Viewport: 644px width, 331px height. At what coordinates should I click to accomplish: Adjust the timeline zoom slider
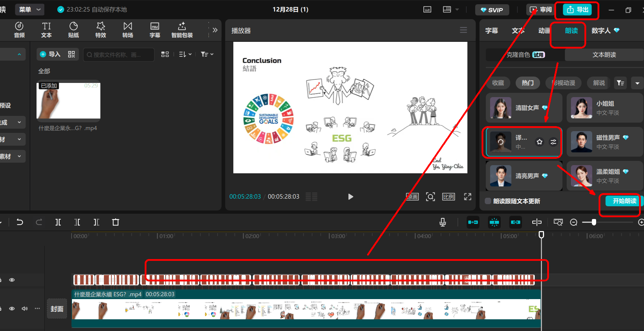click(x=594, y=222)
